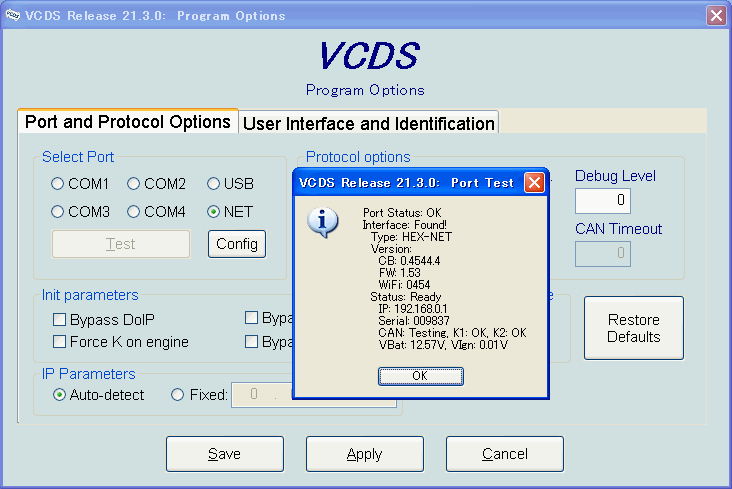Click the 'IP: 192.168.0.1' text
The height and width of the screenshot is (489, 732).
[413, 309]
